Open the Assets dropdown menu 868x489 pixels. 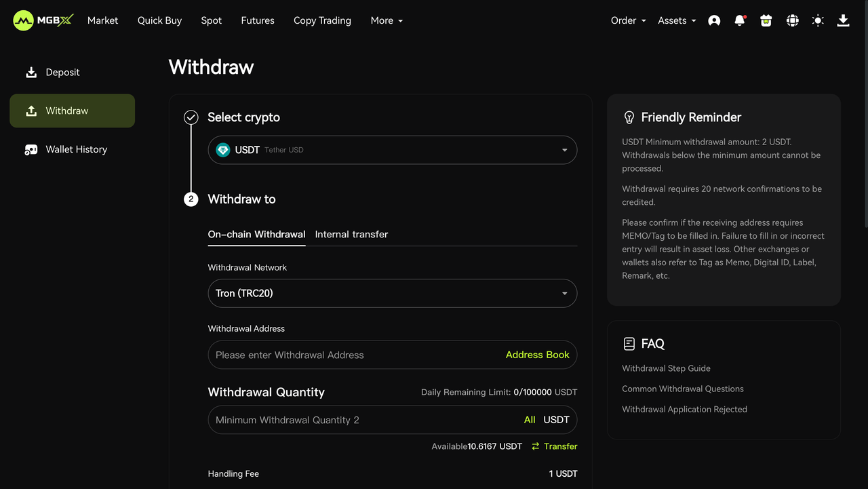coord(677,20)
